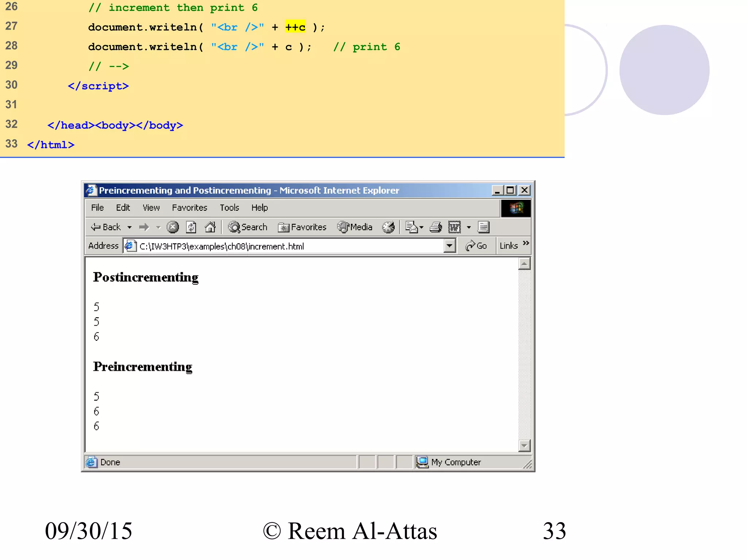This screenshot has width=747, height=560.
Task: Click the Media toolbar button
Action: (355, 227)
